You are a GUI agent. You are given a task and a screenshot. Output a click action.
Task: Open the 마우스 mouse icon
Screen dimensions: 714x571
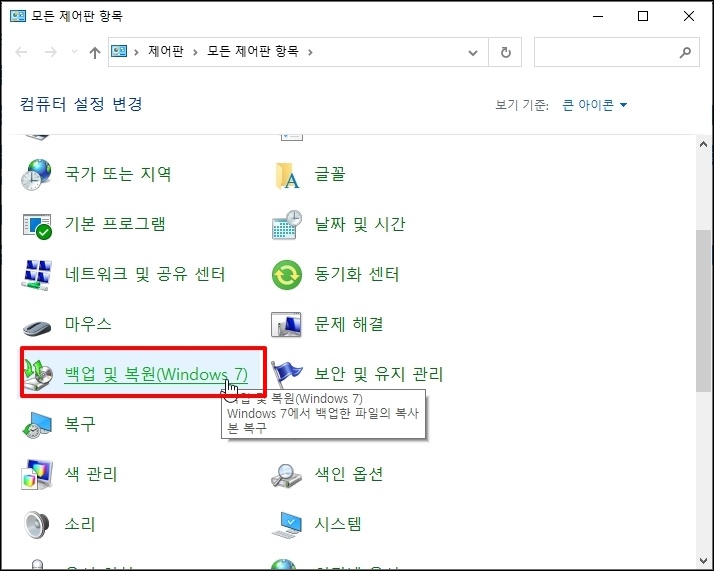(37, 327)
